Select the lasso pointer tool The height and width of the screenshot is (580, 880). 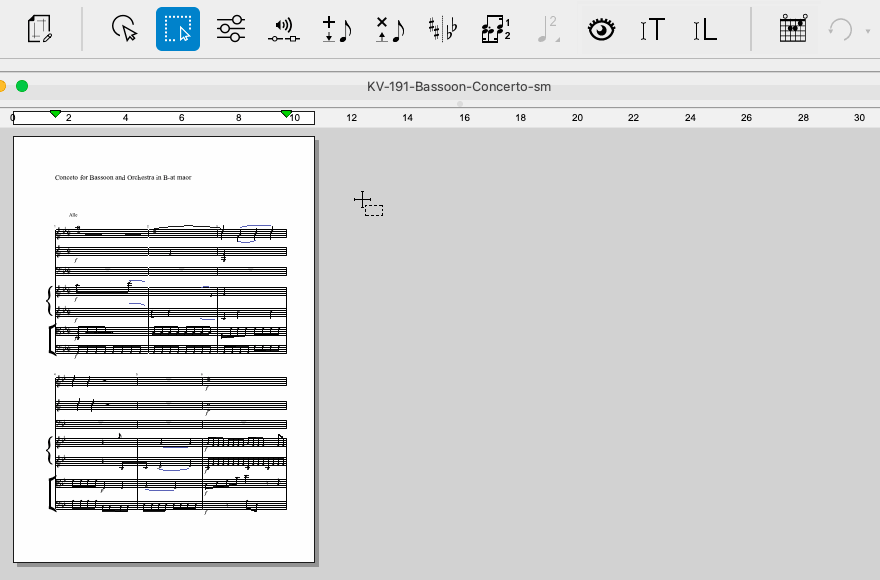coord(125,29)
